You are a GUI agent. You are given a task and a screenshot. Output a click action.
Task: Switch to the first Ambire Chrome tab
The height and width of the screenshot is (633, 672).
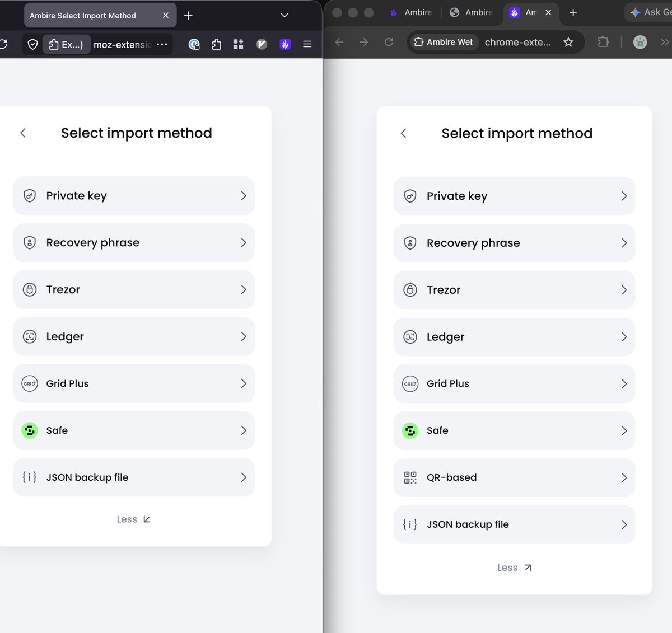click(412, 12)
